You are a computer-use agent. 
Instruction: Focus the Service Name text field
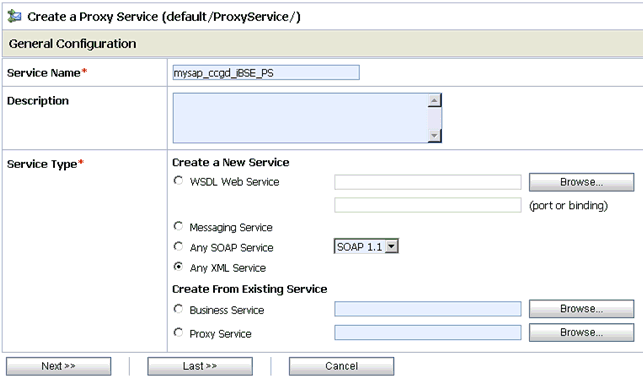coord(266,73)
